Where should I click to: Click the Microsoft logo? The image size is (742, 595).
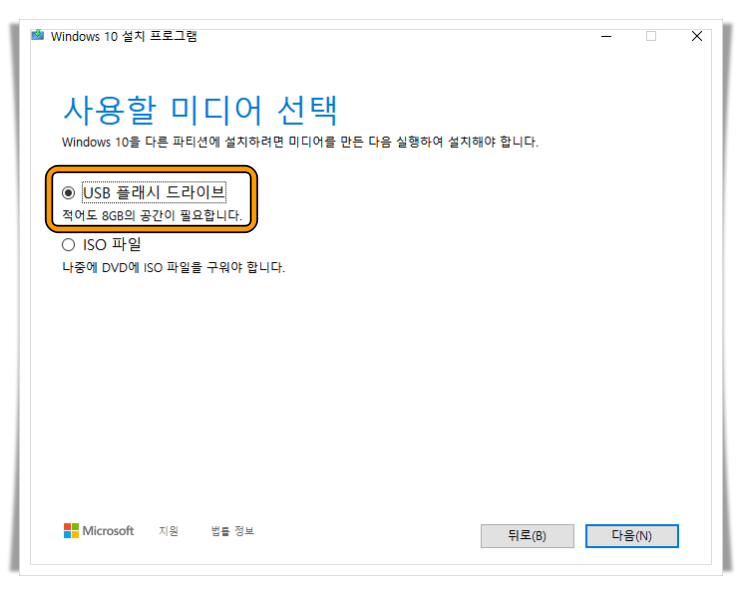99,531
